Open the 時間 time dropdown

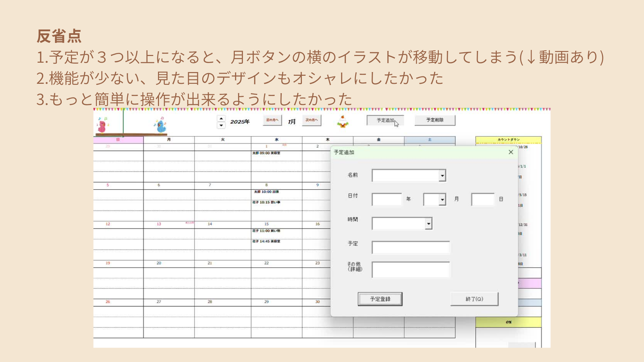point(428,224)
